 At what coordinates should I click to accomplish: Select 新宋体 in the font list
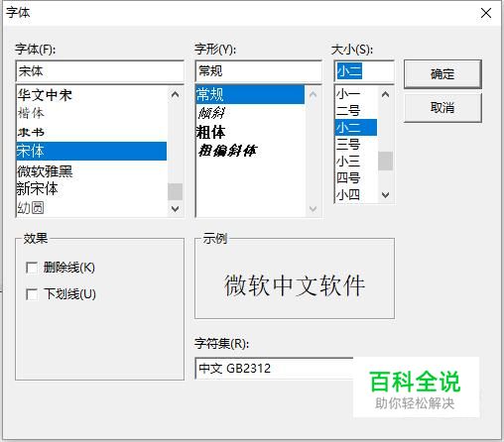click(x=91, y=189)
